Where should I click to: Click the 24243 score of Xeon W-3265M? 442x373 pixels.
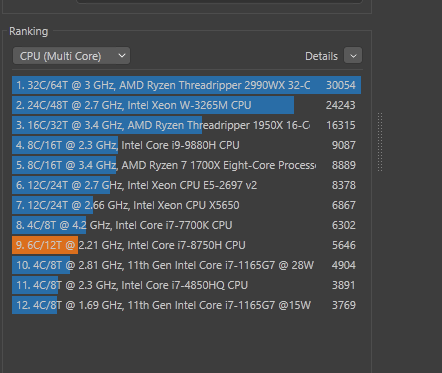click(341, 105)
